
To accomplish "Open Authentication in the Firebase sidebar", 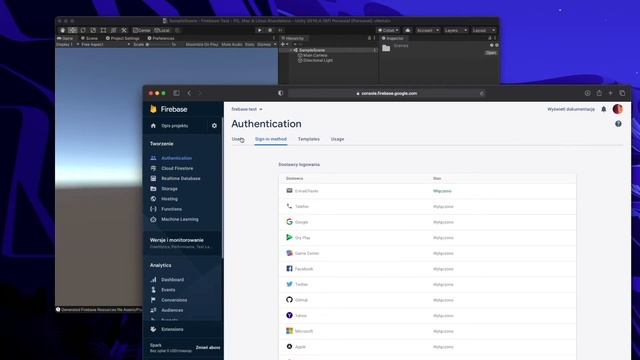I will coord(176,158).
